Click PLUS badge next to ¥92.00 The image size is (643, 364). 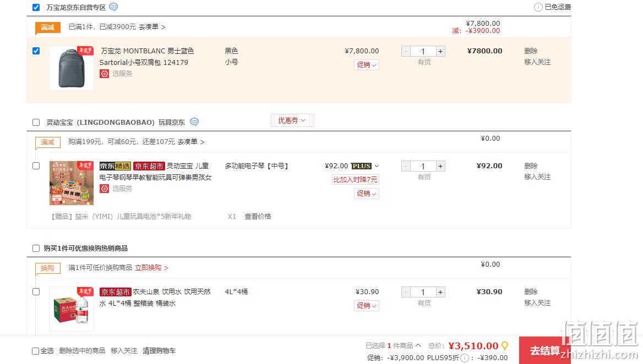click(x=361, y=166)
